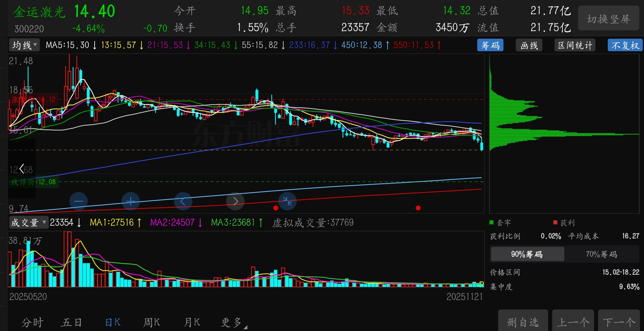Viewport: 644px width, 331px height.
Task: Click the 集中度 value 9.63%
Action: [x=629, y=287]
